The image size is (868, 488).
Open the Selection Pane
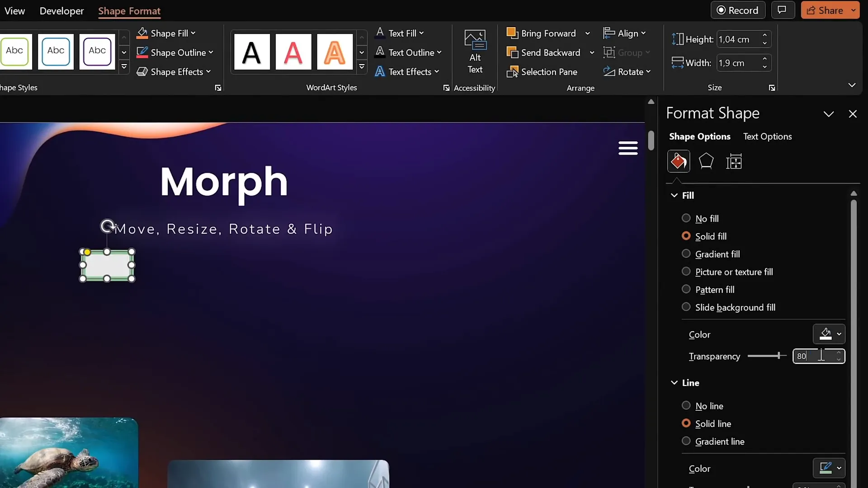542,72
